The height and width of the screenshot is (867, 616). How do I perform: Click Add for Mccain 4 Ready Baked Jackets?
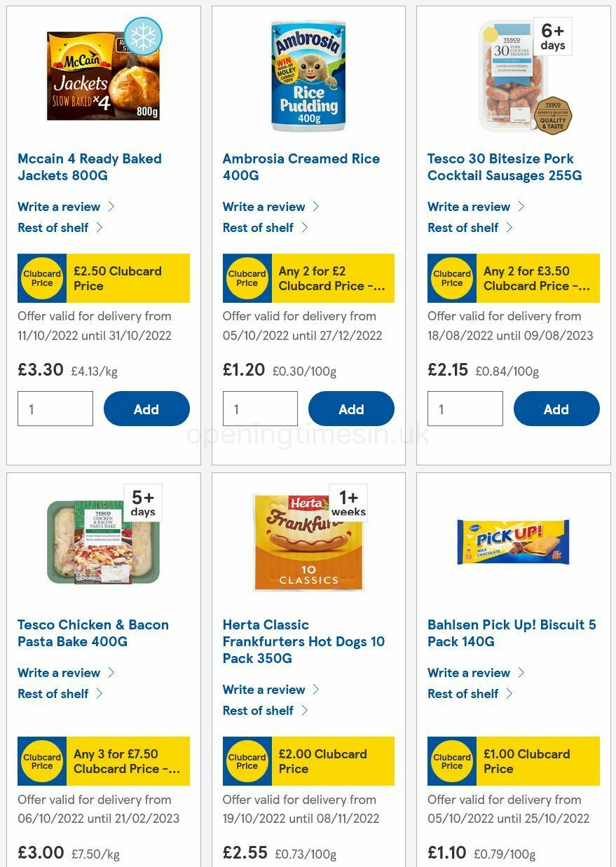(146, 409)
